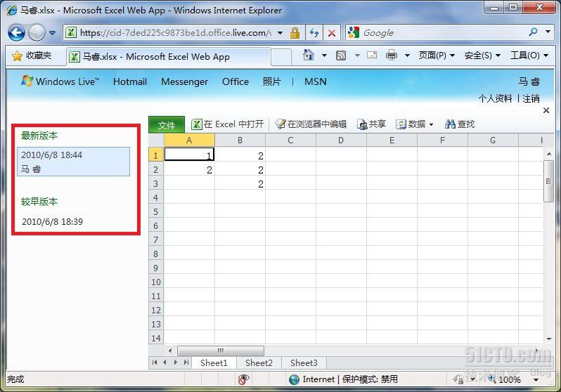Open the 收藏夹 favorites star button
Image resolution: width=561 pixels, height=392 pixels.
pos(32,55)
